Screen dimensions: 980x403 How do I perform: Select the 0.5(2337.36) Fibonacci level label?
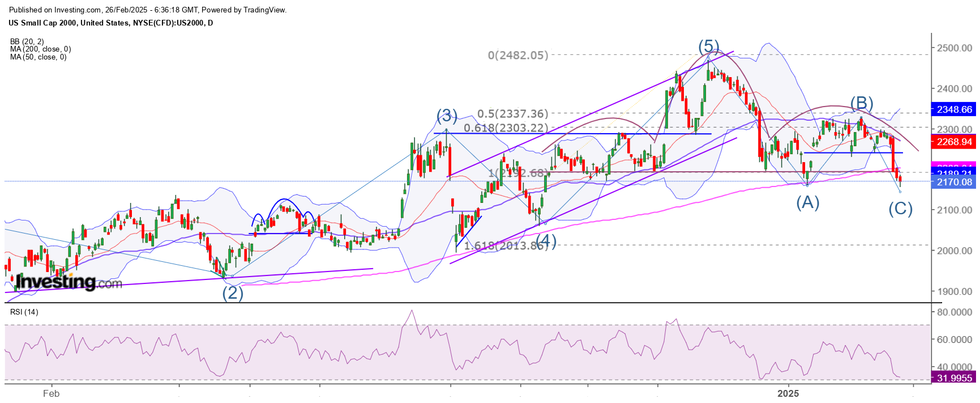[512, 114]
